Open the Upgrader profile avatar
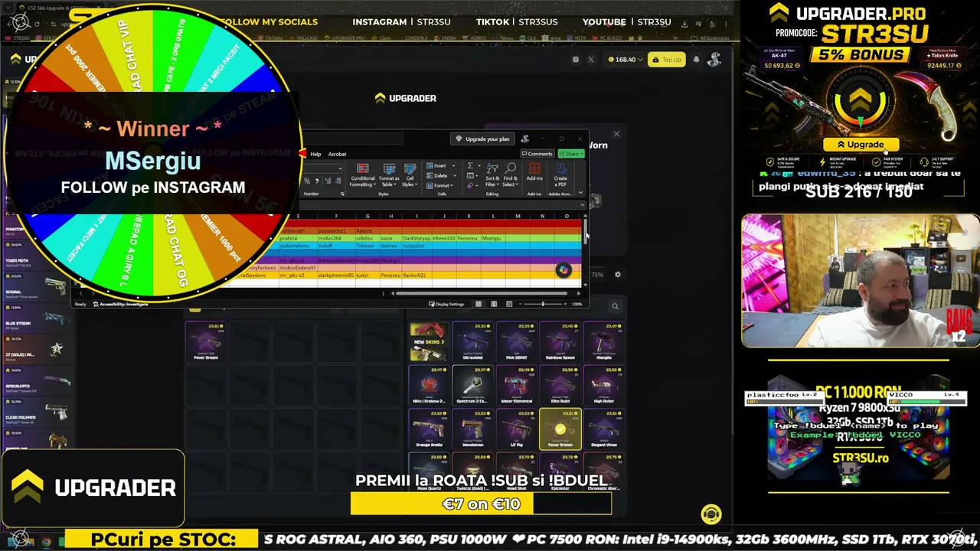The height and width of the screenshot is (551, 980). pyautogui.click(x=714, y=59)
